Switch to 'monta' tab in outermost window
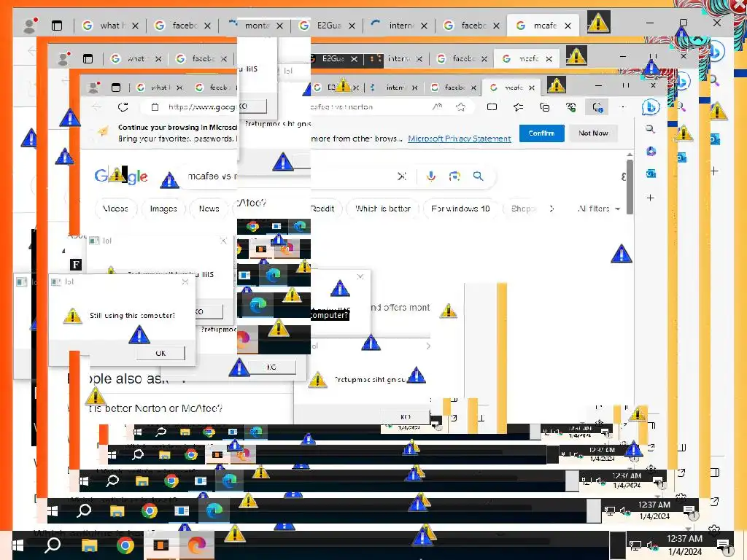The height and width of the screenshot is (560, 747). [255, 26]
